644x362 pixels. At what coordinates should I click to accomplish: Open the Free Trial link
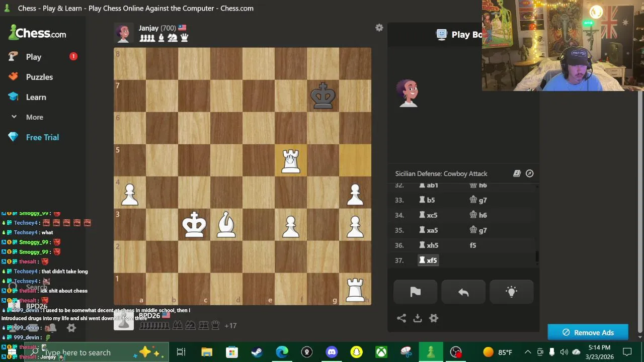click(x=42, y=137)
